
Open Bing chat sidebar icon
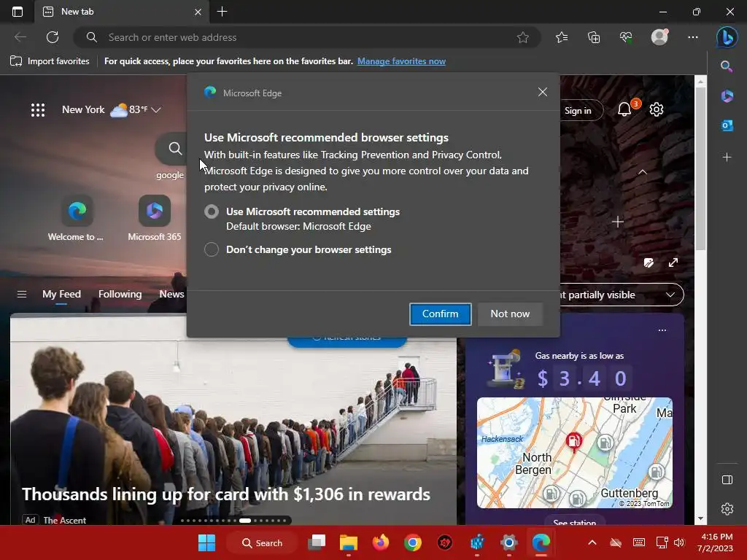pyautogui.click(x=727, y=37)
